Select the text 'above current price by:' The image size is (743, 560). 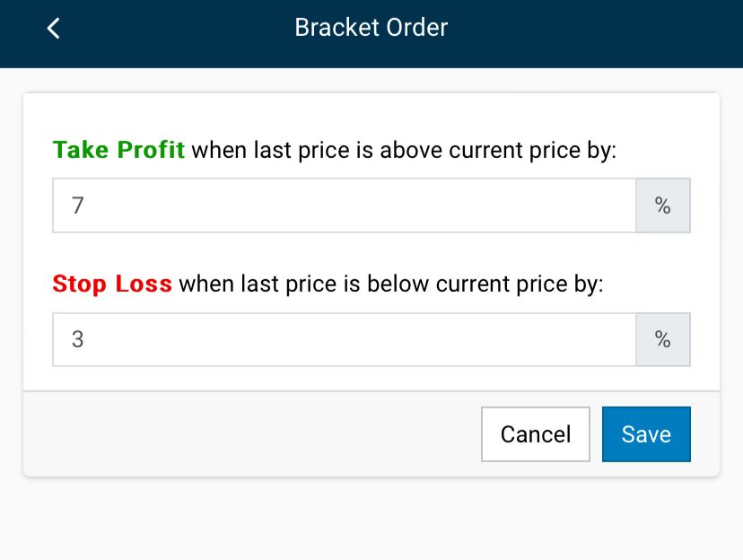[x=498, y=151]
